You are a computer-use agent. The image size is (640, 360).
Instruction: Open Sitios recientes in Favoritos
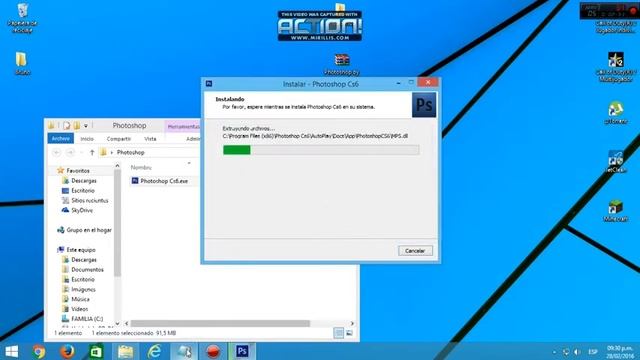pos(89,200)
